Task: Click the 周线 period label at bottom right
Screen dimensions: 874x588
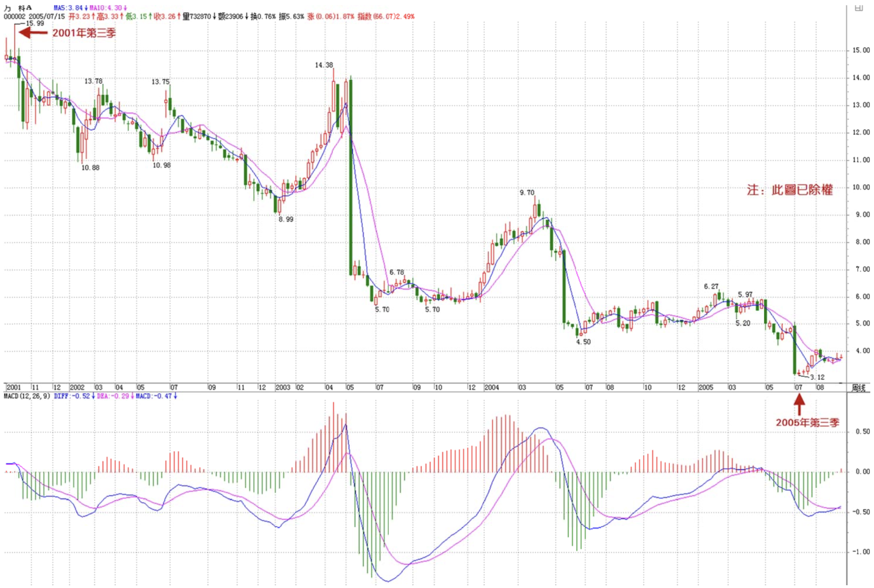Action: pos(859,388)
